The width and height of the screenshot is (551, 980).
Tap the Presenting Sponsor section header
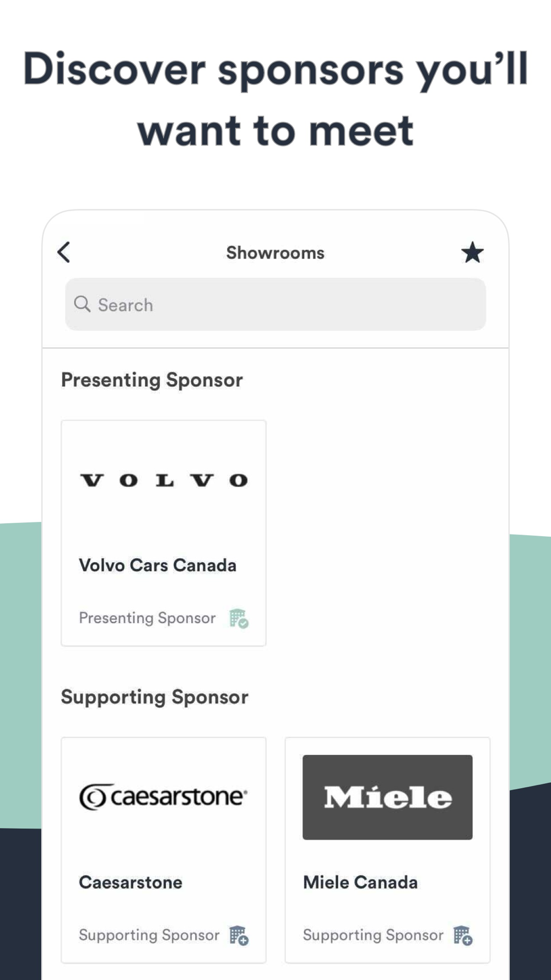click(152, 380)
